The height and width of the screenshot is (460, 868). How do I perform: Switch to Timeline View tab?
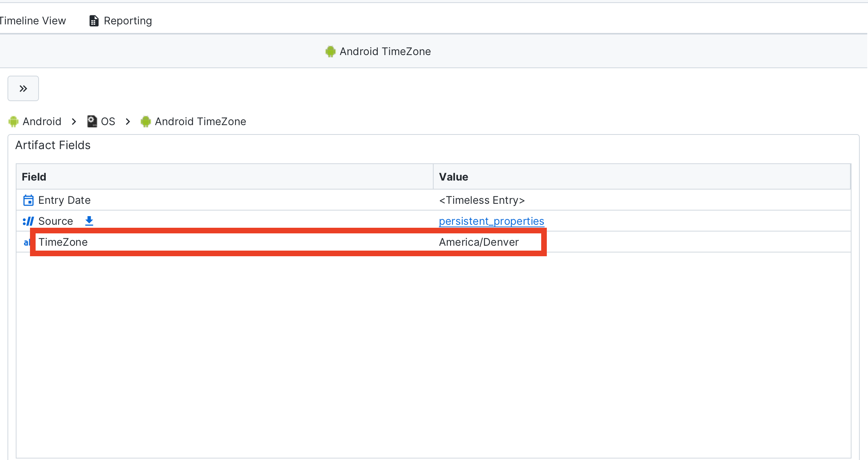33,21
